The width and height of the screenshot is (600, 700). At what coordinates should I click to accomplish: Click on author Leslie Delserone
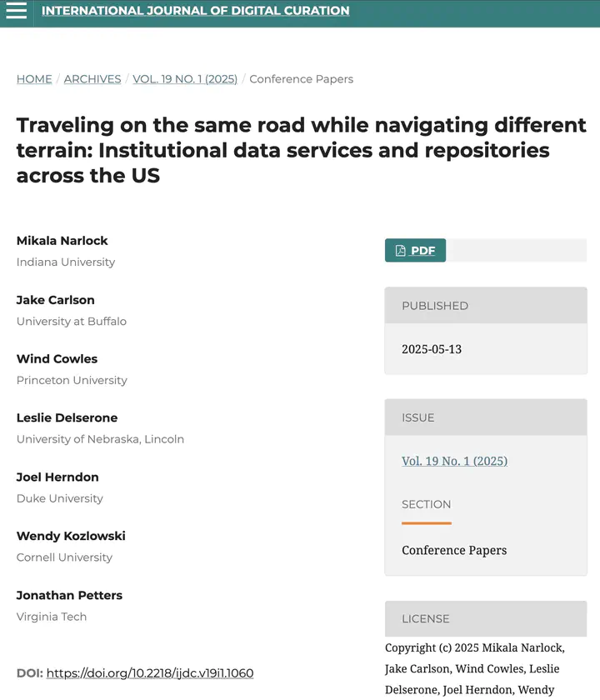(67, 418)
